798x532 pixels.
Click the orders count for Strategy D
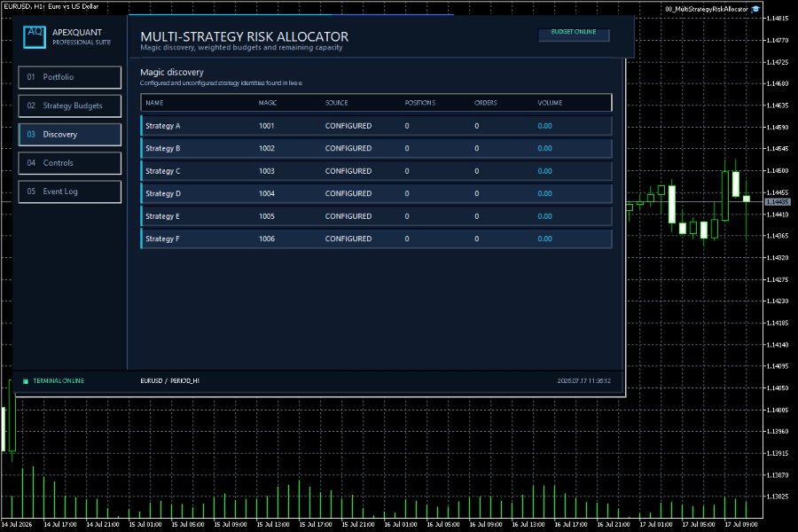point(476,193)
